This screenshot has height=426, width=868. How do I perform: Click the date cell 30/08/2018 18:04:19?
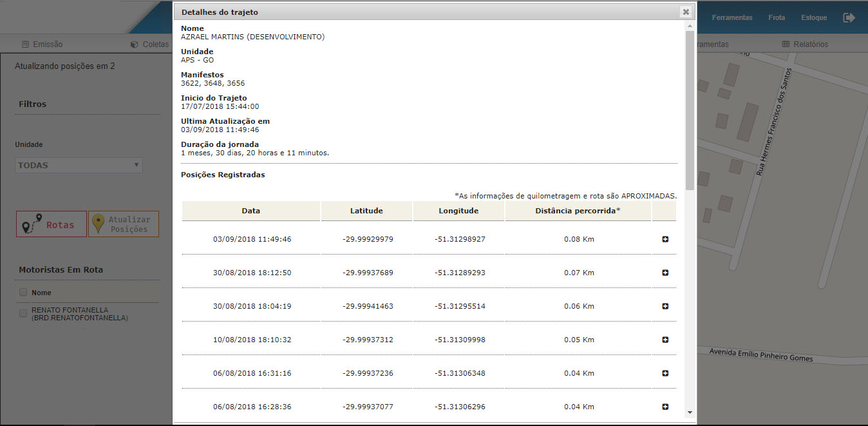pyautogui.click(x=252, y=306)
